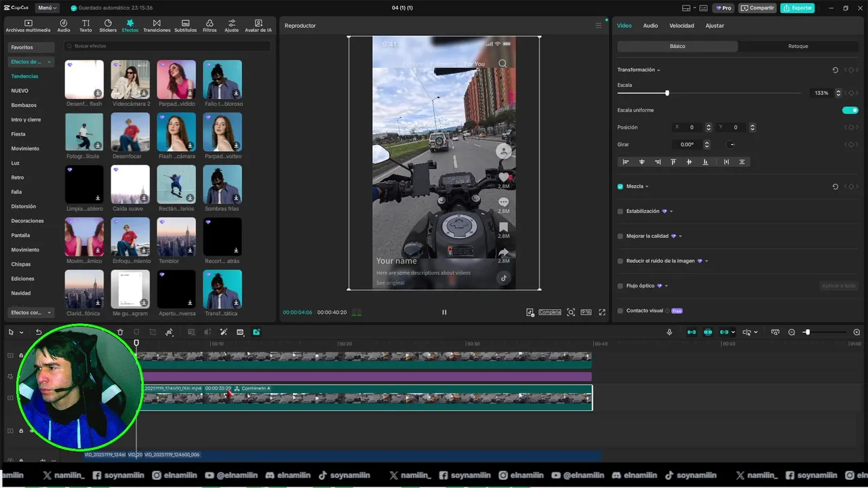
Task: Enable the Estabilización checkbox
Action: pyautogui.click(x=620, y=211)
